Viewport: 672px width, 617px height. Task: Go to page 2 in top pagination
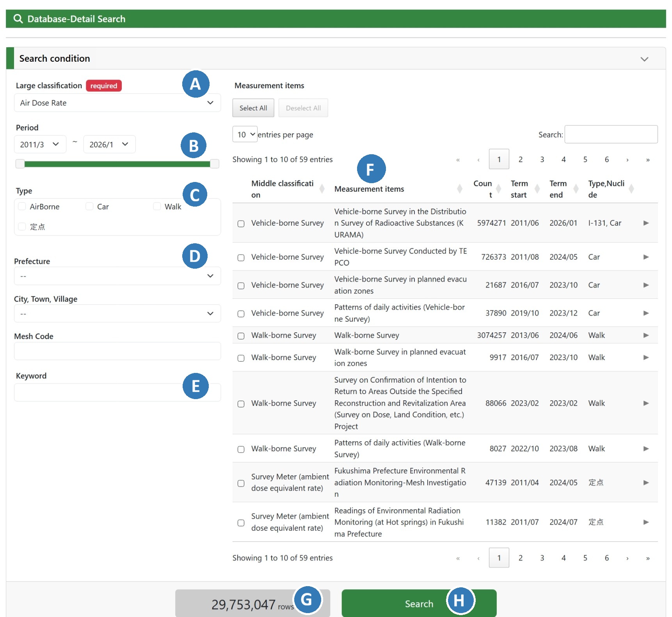point(520,159)
